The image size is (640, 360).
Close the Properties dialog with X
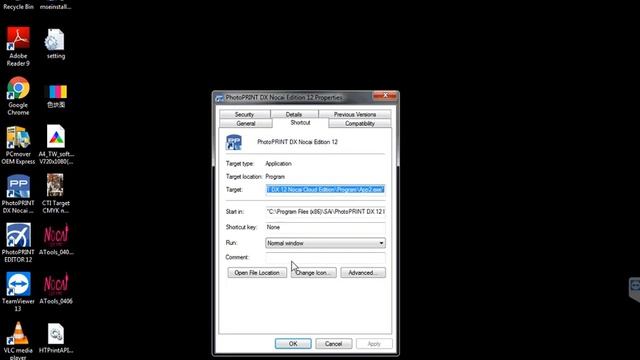click(385, 96)
